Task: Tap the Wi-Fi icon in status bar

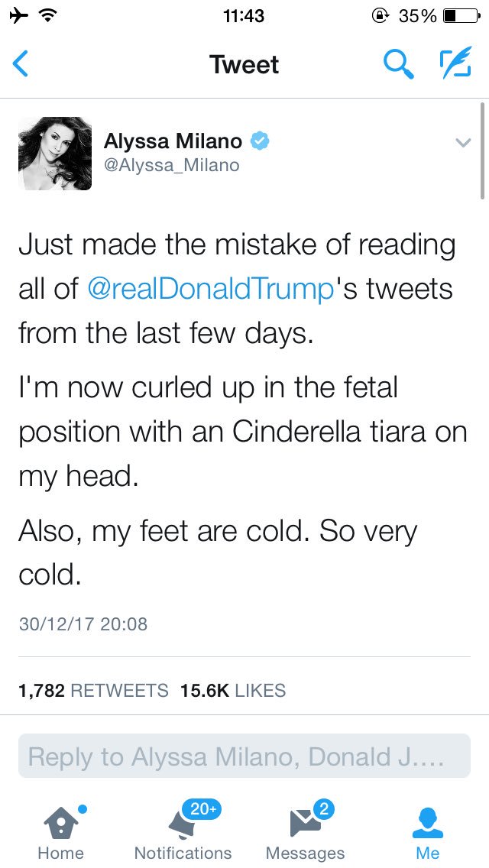Action: pyautogui.click(x=49, y=16)
